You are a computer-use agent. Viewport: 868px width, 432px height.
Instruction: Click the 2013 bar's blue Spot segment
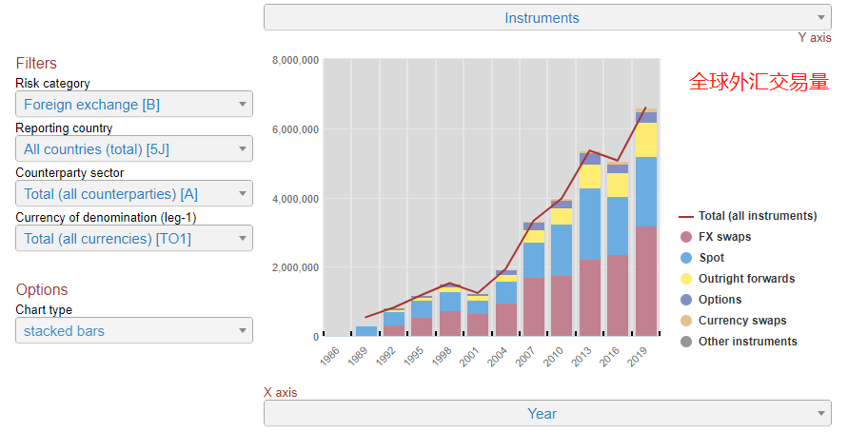click(590, 224)
